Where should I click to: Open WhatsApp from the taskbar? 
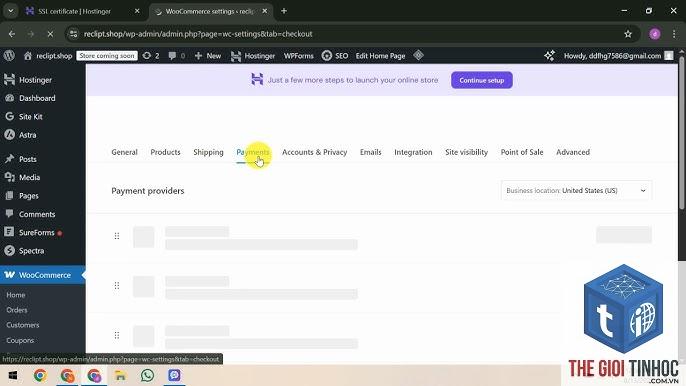(147, 375)
